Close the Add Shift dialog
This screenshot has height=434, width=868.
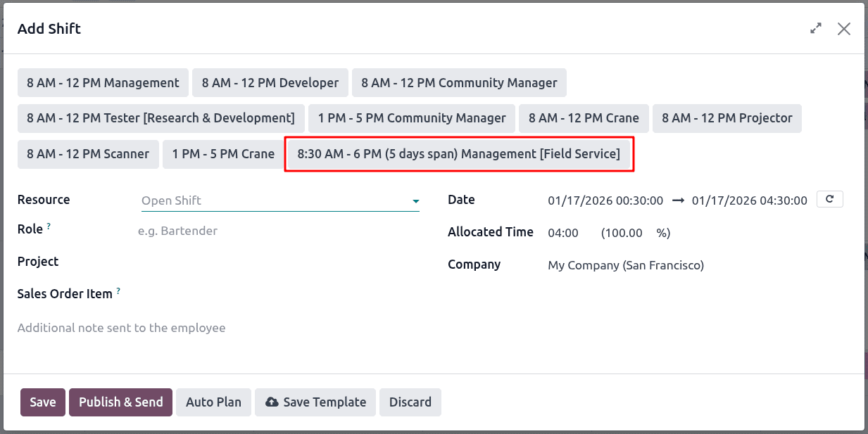[844, 29]
